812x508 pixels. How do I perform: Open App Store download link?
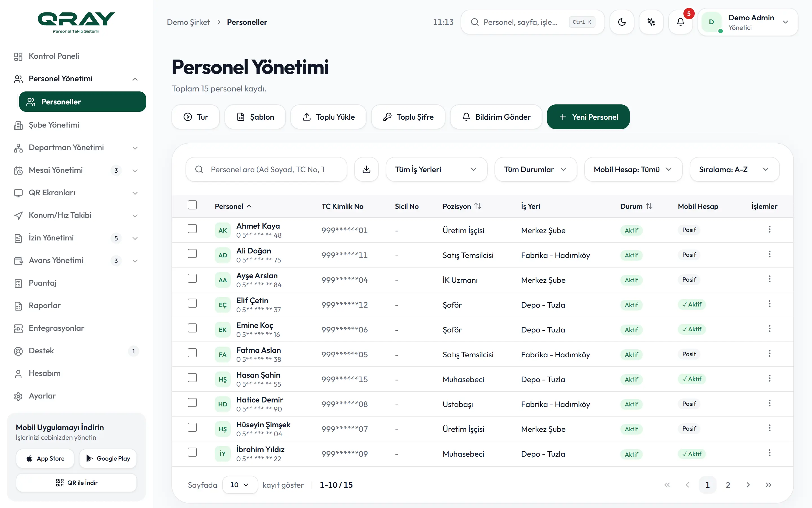click(45, 459)
